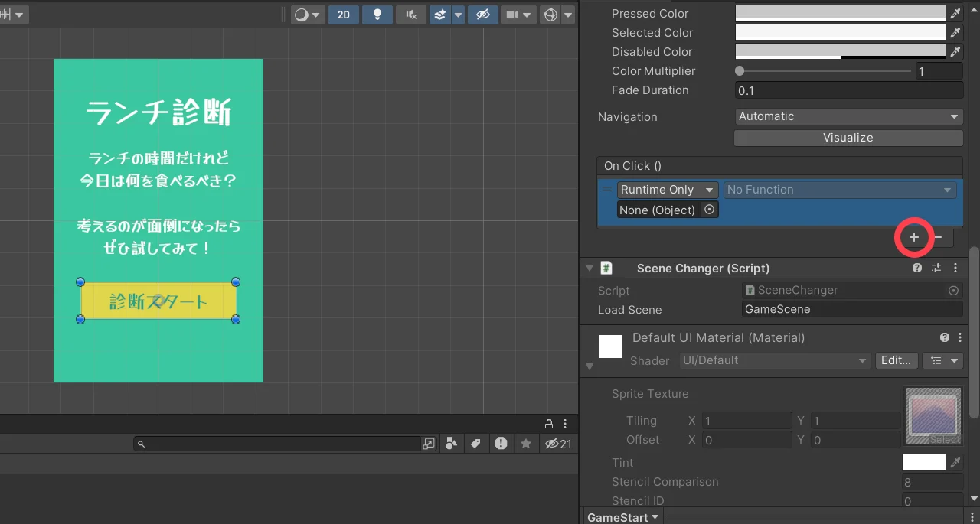Click the Visualize button
This screenshot has width=980, height=524.
(x=848, y=138)
